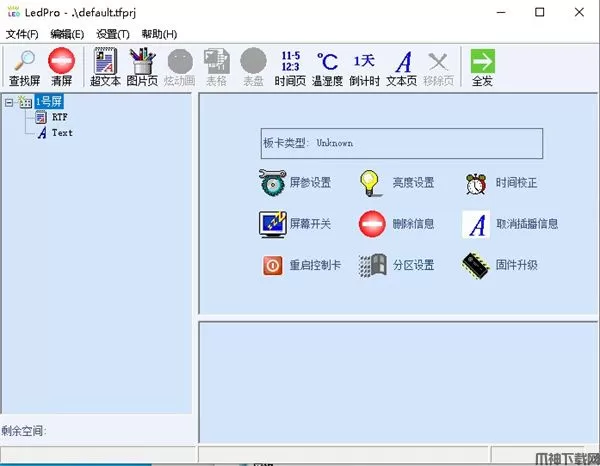The height and width of the screenshot is (466, 600).
Task: Click the greyed 炫动画 toolbar icon
Action: click(x=180, y=61)
